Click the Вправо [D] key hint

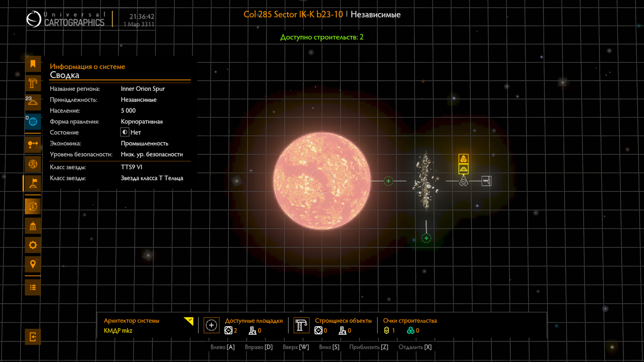259,347
